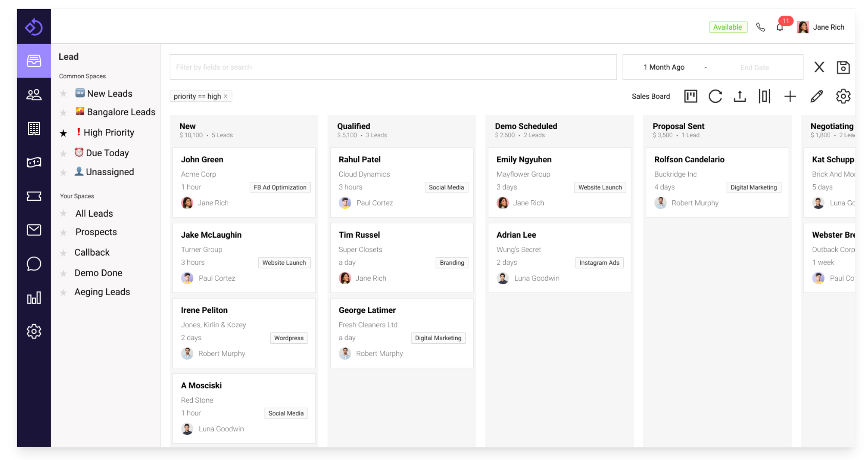Open the Available status dropdown
868x460 pixels.
(727, 27)
